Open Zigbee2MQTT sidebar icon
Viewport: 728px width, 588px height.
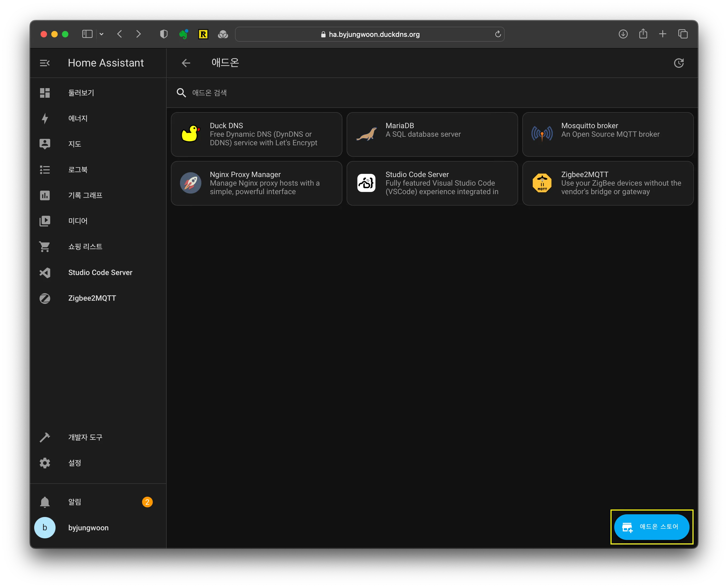tap(45, 298)
